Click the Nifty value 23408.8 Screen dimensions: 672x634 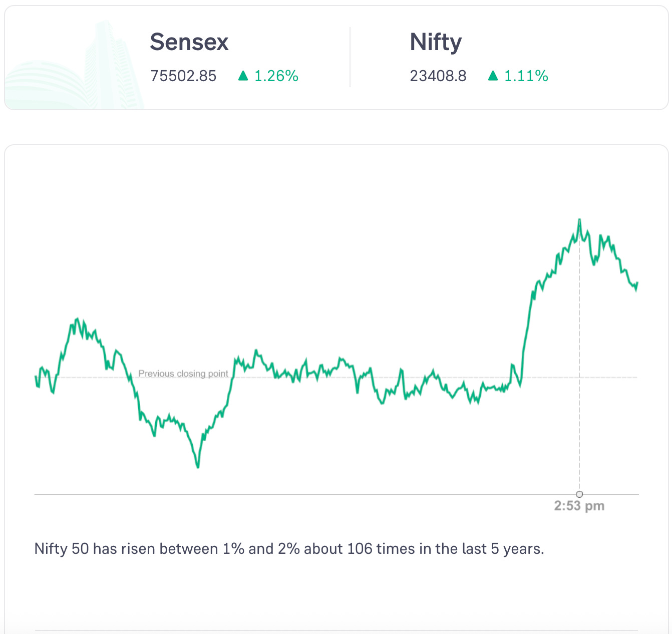click(438, 76)
